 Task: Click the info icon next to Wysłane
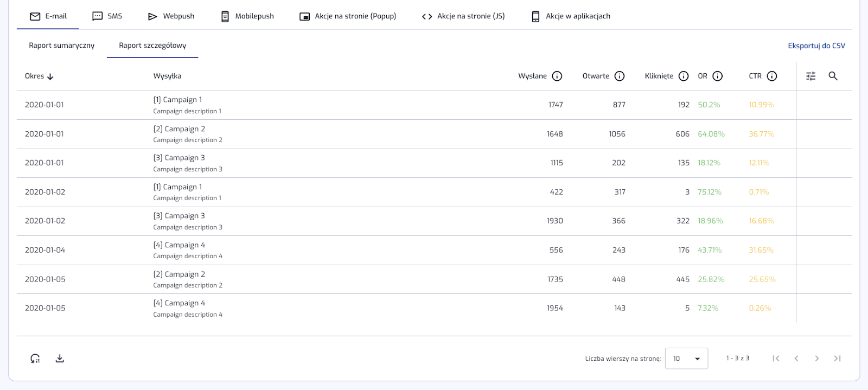(557, 76)
